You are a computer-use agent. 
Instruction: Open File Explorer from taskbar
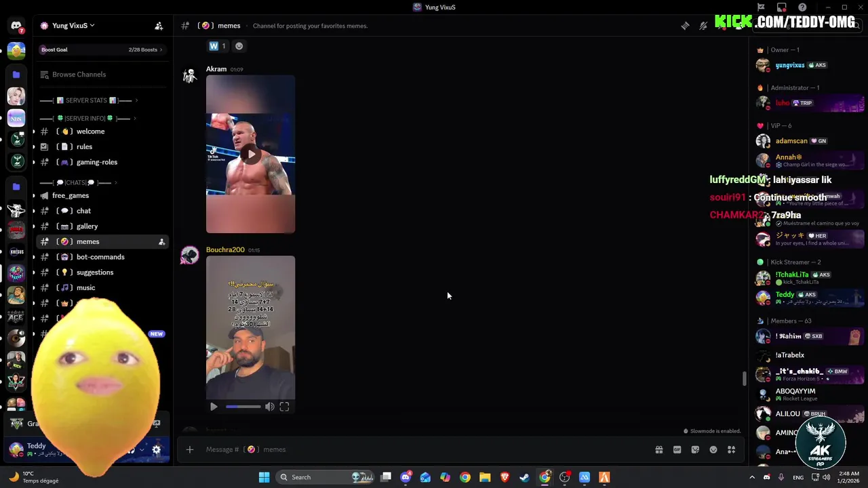coord(485,477)
